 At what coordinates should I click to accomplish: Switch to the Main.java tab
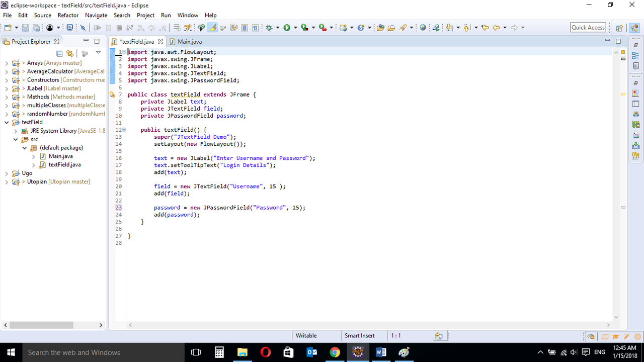189,41
